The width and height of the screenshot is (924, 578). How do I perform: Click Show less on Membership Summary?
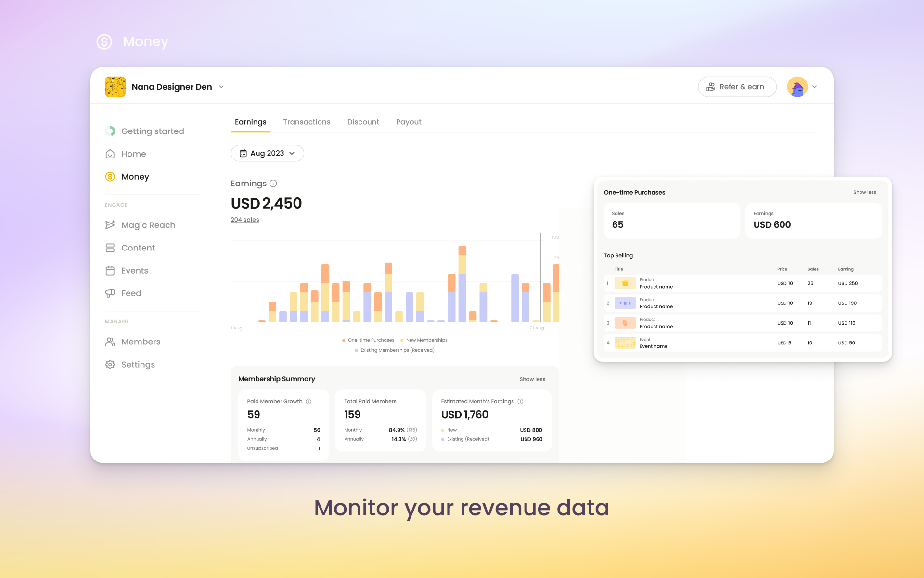533,379
